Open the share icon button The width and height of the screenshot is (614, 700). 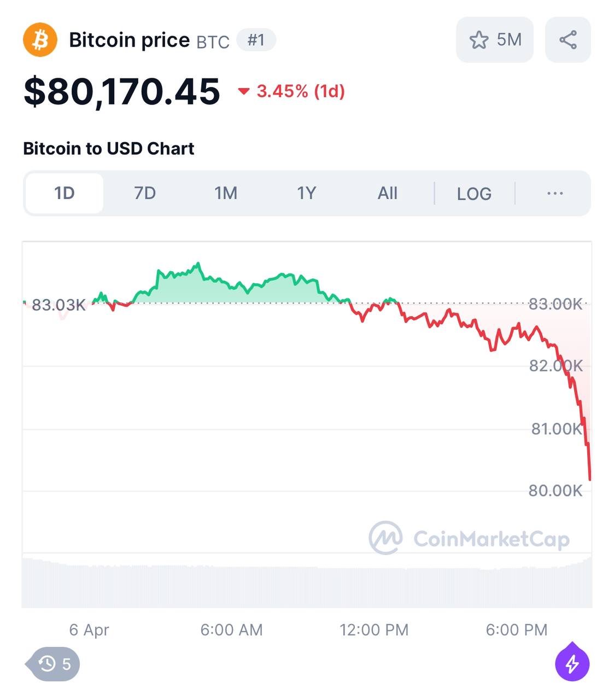pos(568,40)
